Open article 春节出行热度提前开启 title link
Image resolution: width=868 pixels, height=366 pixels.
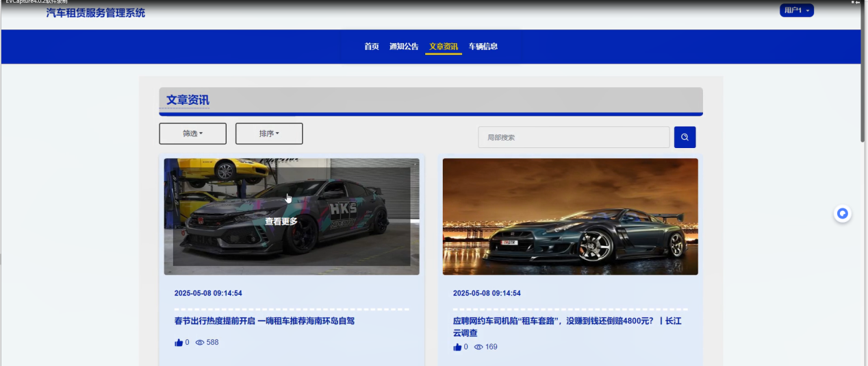(x=264, y=321)
